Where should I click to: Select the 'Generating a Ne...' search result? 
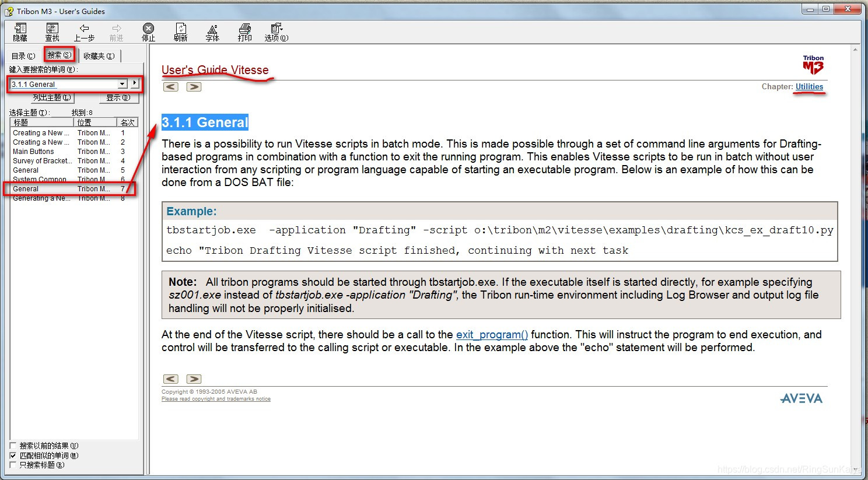tap(73, 198)
